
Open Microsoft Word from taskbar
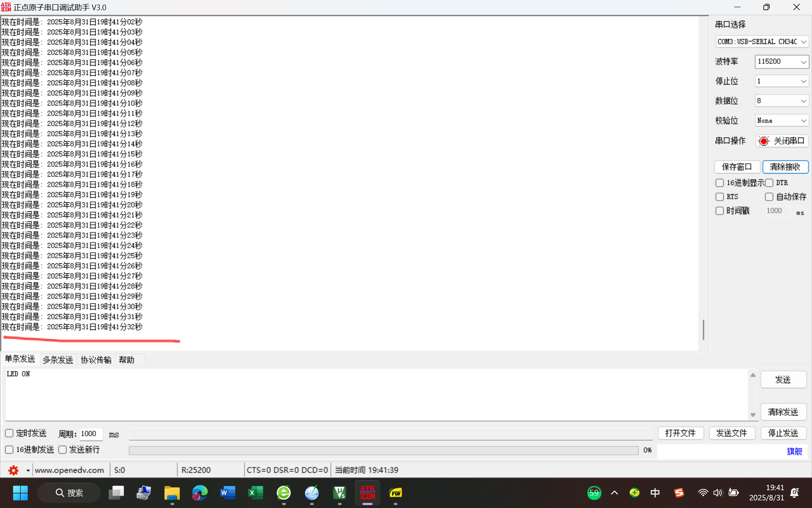tap(228, 493)
